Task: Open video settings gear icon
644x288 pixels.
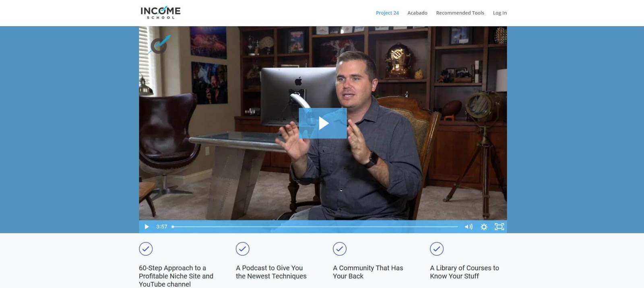Action: click(484, 227)
